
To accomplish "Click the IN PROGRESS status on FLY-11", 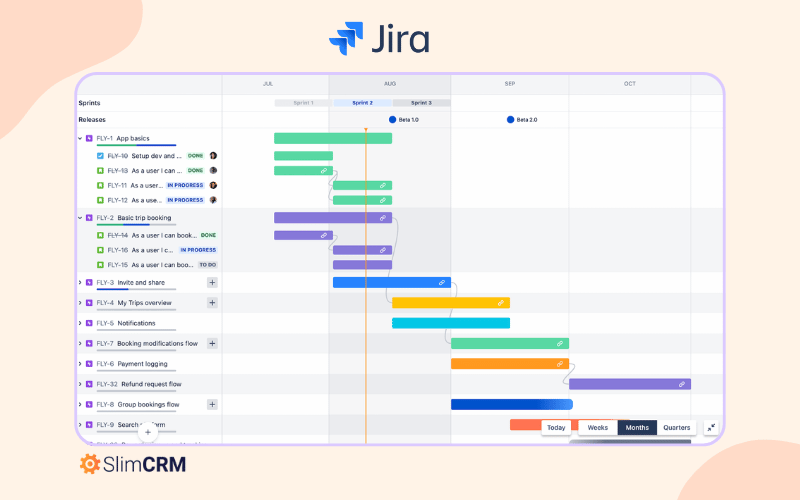I will [x=185, y=185].
